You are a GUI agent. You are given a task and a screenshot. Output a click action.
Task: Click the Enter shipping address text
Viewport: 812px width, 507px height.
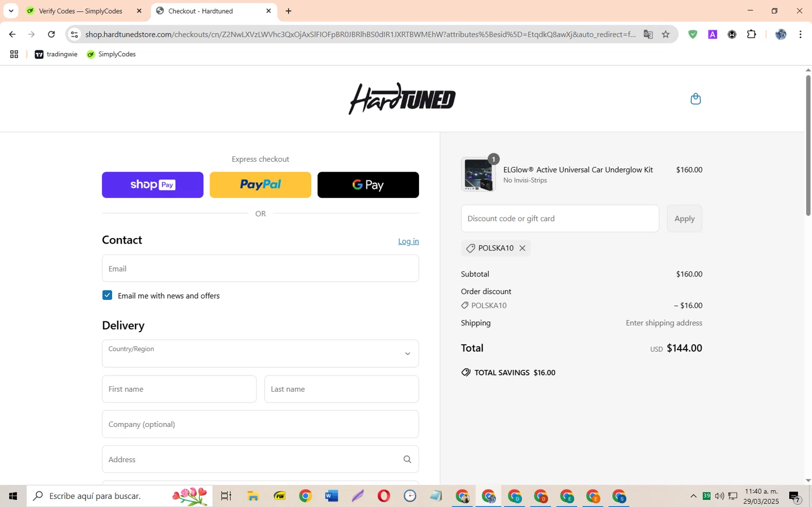pos(664,323)
